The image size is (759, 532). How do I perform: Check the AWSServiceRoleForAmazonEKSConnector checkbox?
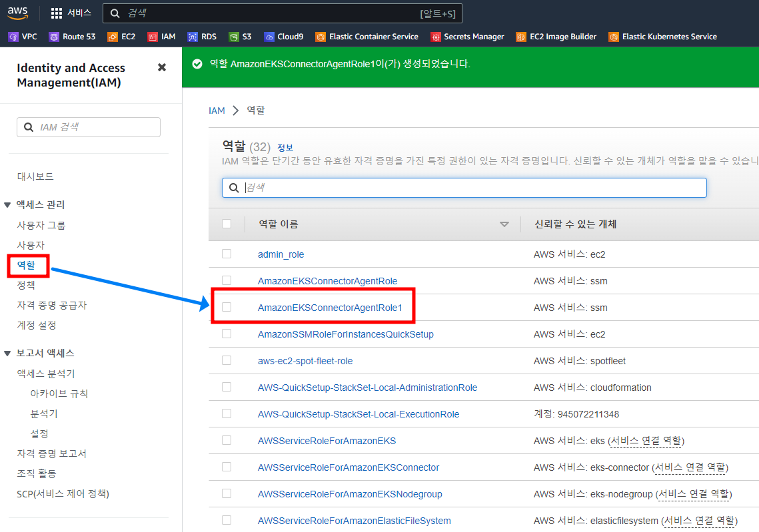pyautogui.click(x=227, y=467)
